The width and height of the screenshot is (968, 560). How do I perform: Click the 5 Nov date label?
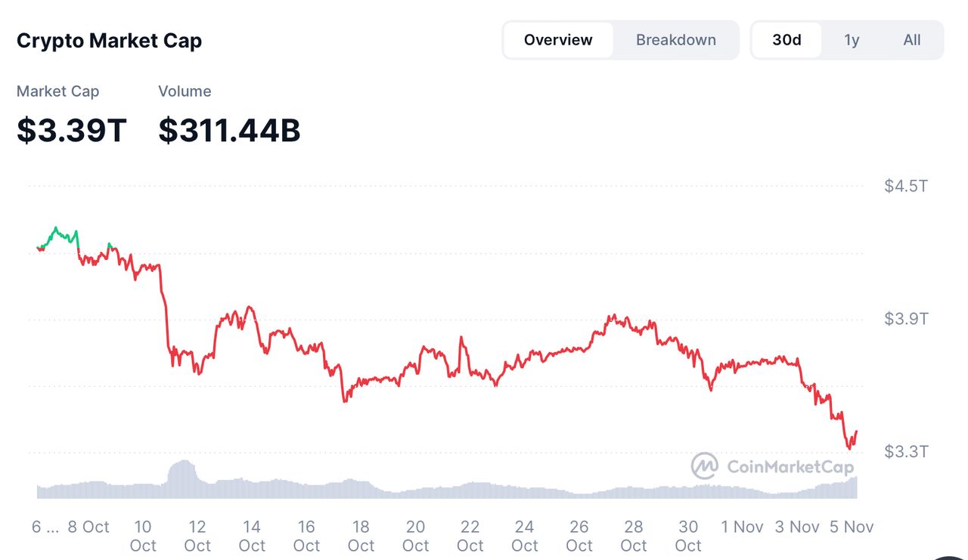[851, 527]
